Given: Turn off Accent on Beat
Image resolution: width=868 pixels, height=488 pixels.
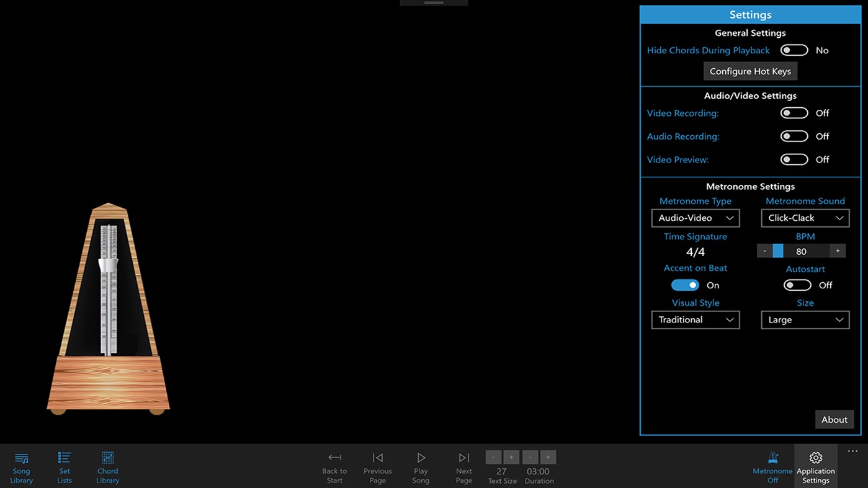Looking at the screenshot, I should [685, 285].
